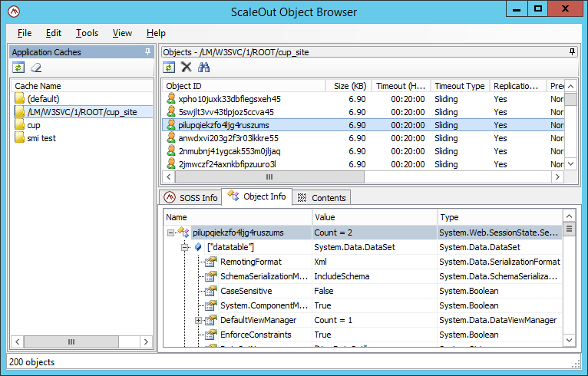The image size is (588, 376).
Task: Click the EnforceConstraints property icon
Action: click(211, 335)
